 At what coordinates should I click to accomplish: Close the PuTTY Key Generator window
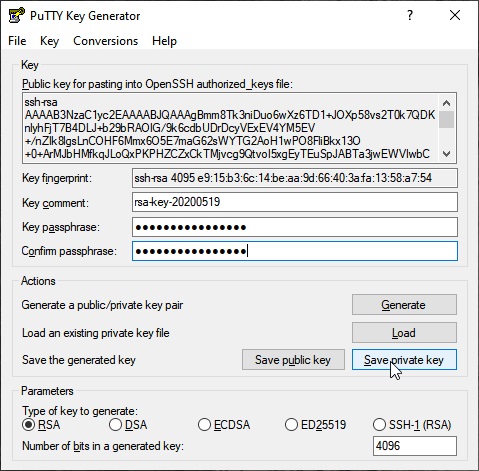(455, 15)
